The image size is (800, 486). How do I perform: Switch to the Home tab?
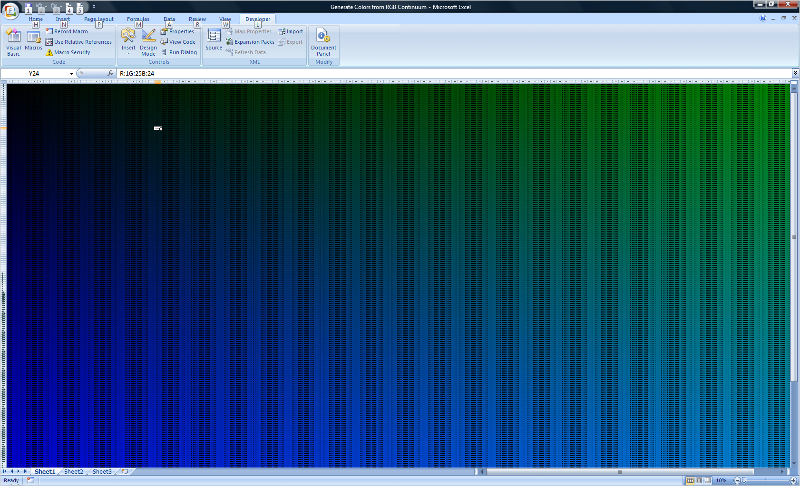point(36,19)
